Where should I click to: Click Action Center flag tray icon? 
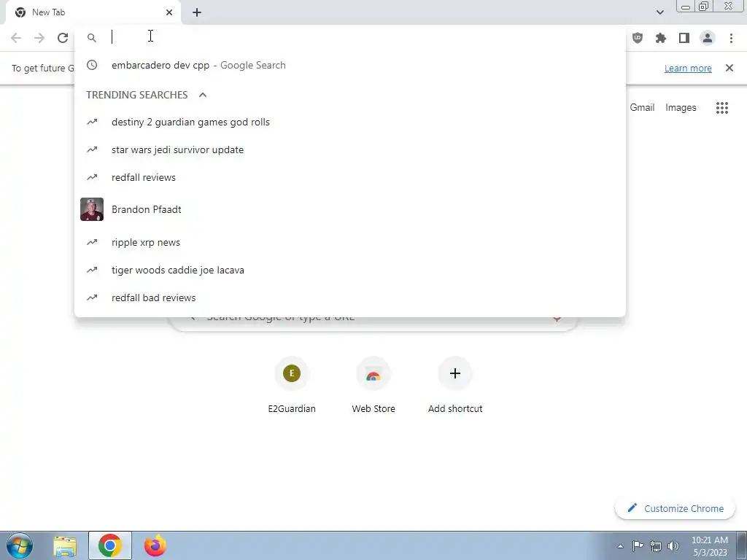[x=638, y=546]
